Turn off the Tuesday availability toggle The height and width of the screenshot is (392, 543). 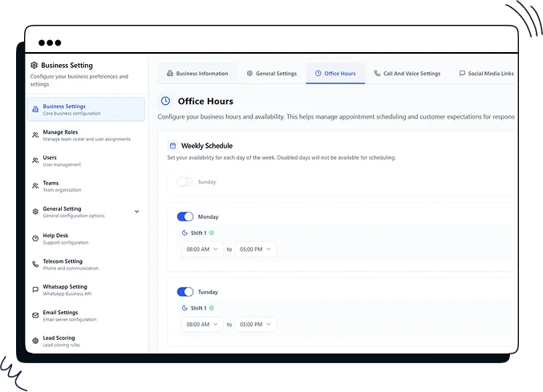[x=185, y=292]
